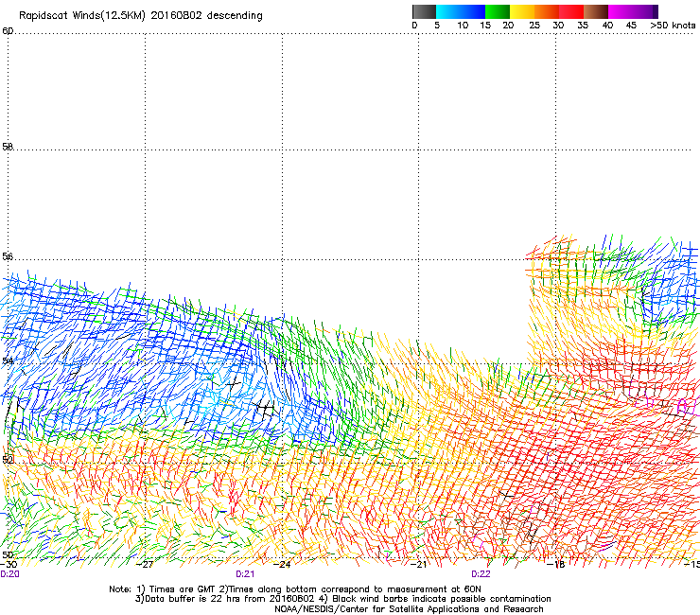Click the 'Data buffer is 22 hrs' note

(342, 599)
